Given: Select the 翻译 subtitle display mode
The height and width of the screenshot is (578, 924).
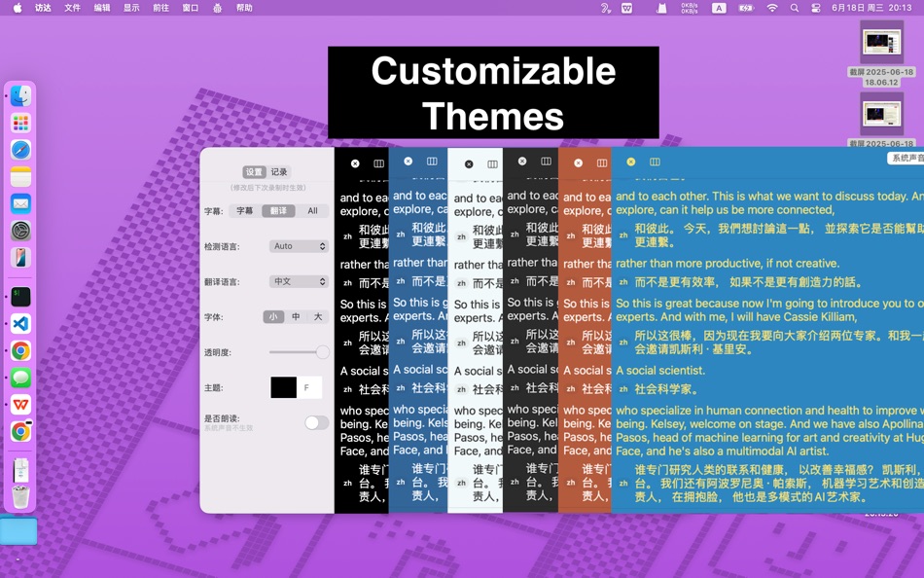Looking at the screenshot, I should click(x=279, y=211).
